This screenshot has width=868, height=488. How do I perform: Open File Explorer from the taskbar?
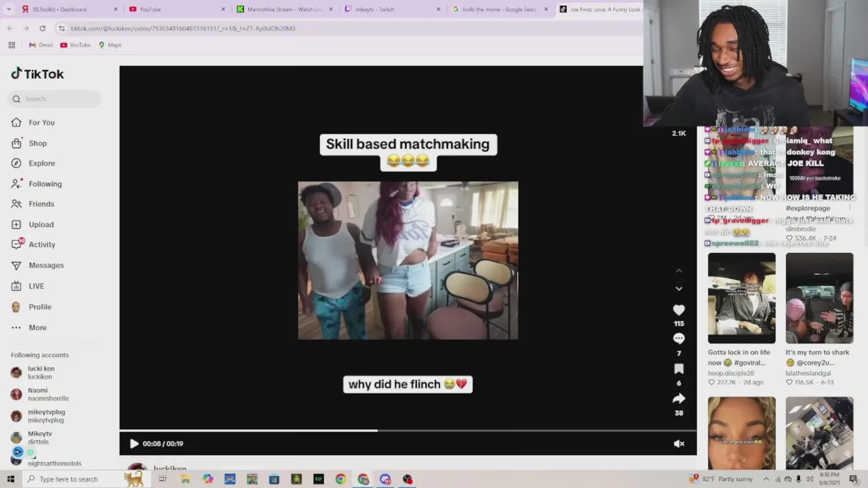[185, 479]
